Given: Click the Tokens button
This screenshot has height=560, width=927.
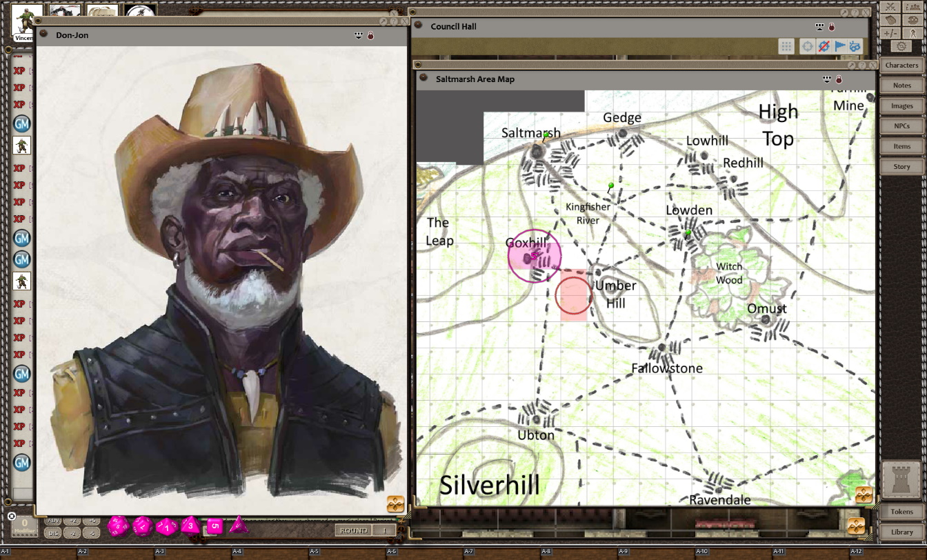Looking at the screenshot, I should (901, 512).
